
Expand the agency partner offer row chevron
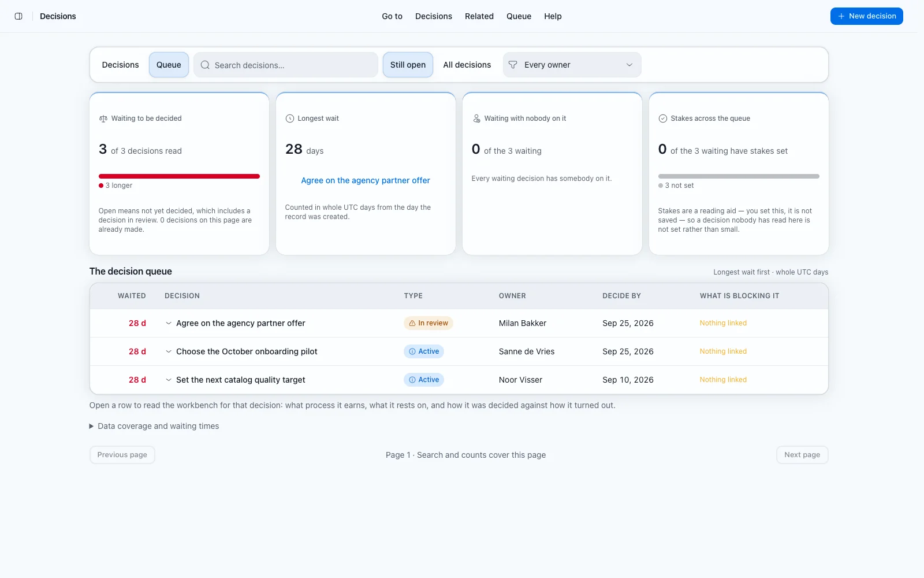pyautogui.click(x=169, y=323)
